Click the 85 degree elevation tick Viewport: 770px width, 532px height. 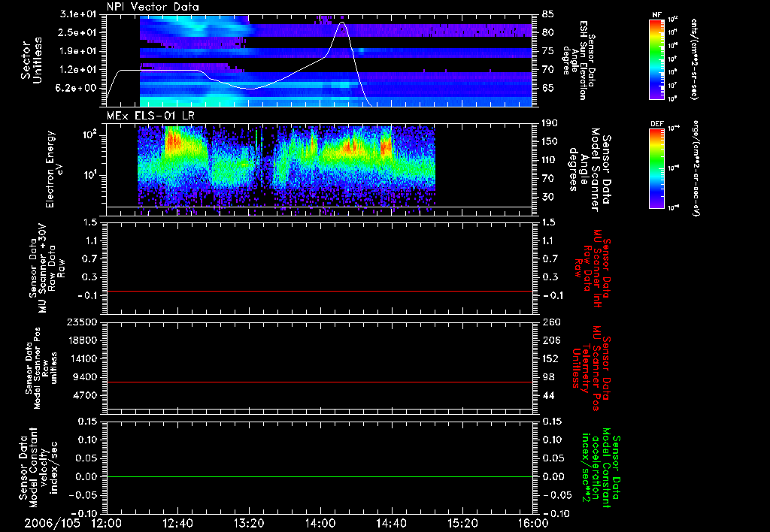point(548,14)
